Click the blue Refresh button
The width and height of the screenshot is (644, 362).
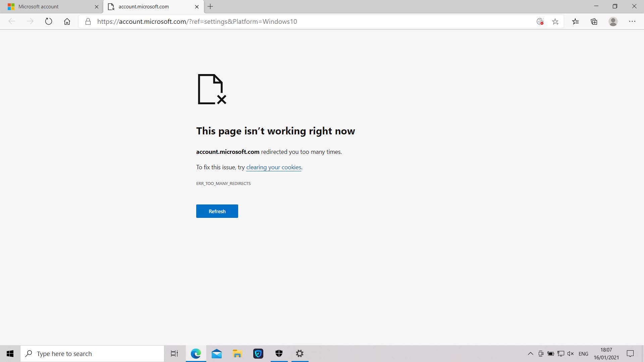click(217, 211)
